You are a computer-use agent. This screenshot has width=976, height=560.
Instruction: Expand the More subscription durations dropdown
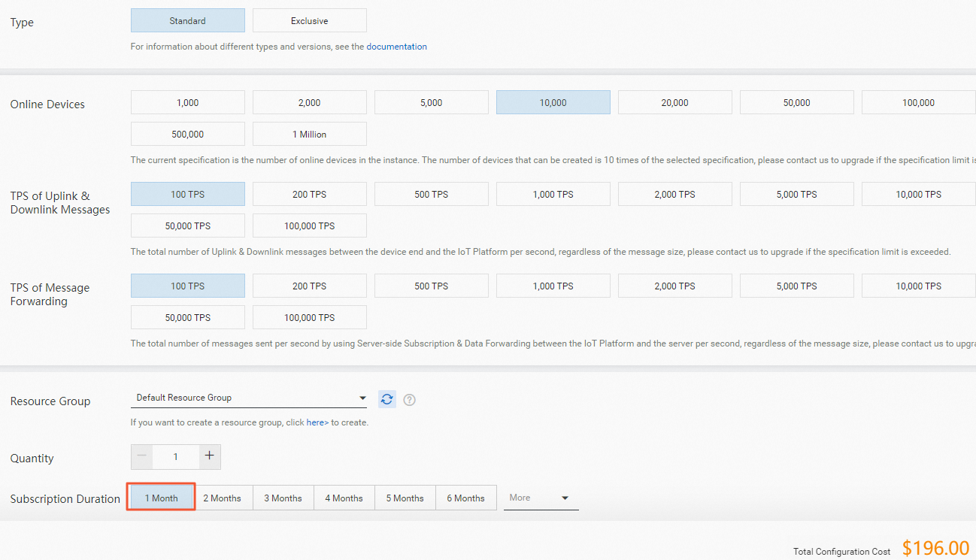(x=540, y=497)
